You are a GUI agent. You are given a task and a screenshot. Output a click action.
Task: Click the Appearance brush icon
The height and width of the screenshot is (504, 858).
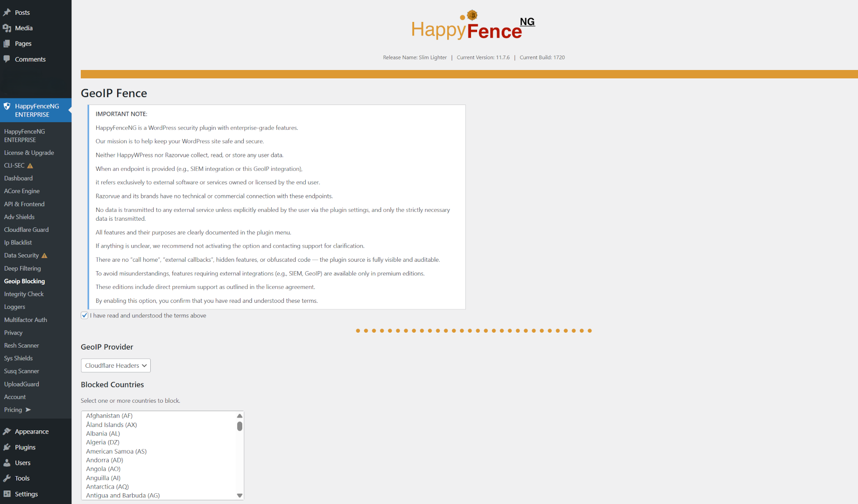[x=7, y=432]
